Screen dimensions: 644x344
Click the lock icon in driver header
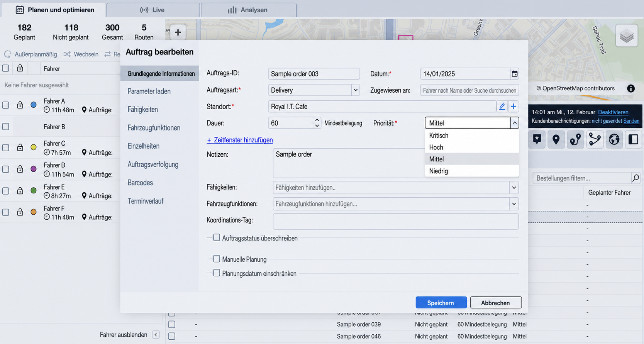click(20, 68)
